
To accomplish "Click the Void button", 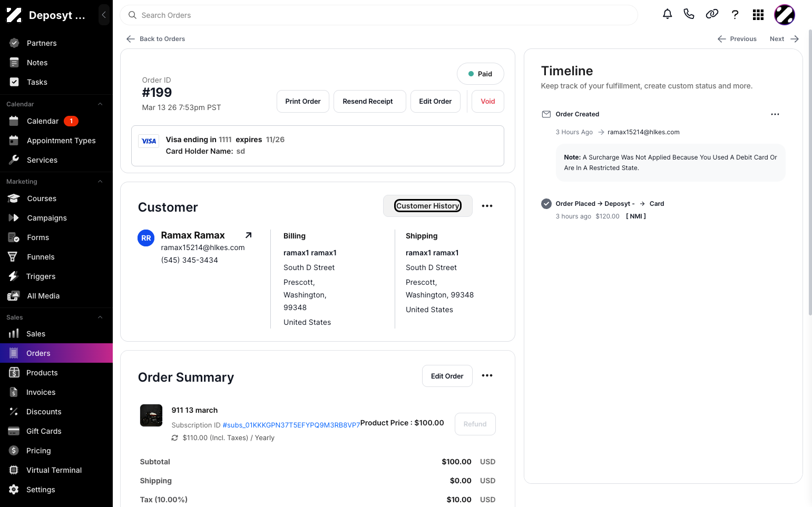I will (x=488, y=102).
